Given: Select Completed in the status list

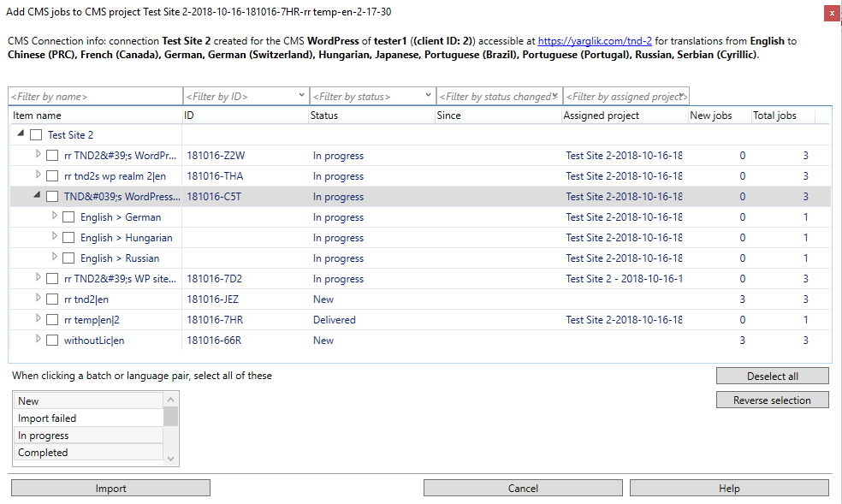Looking at the screenshot, I should coord(43,452).
